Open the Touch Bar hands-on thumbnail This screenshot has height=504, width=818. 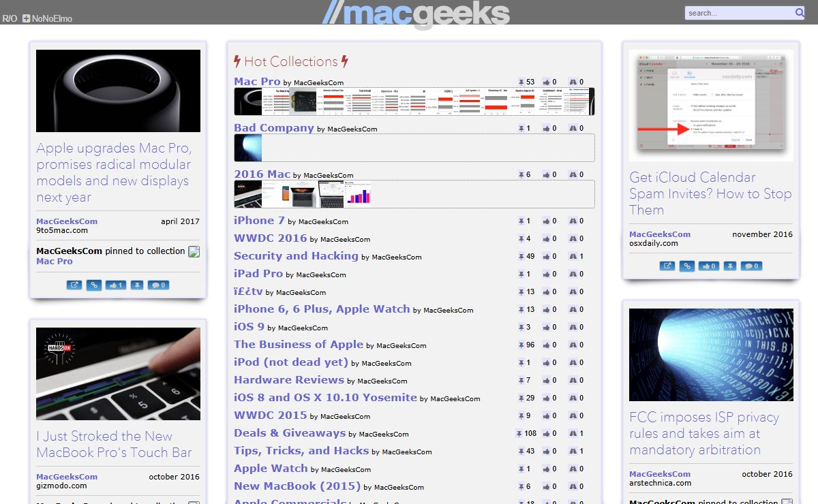coord(118,374)
